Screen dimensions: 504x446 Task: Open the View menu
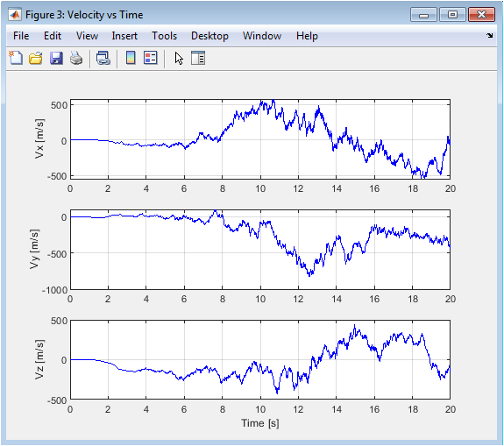point(87,36)
